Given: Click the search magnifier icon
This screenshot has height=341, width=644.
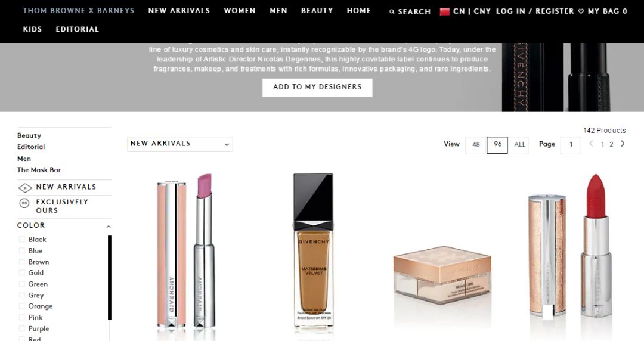Looking at the screenshot, I should click(x=392, y=11).
